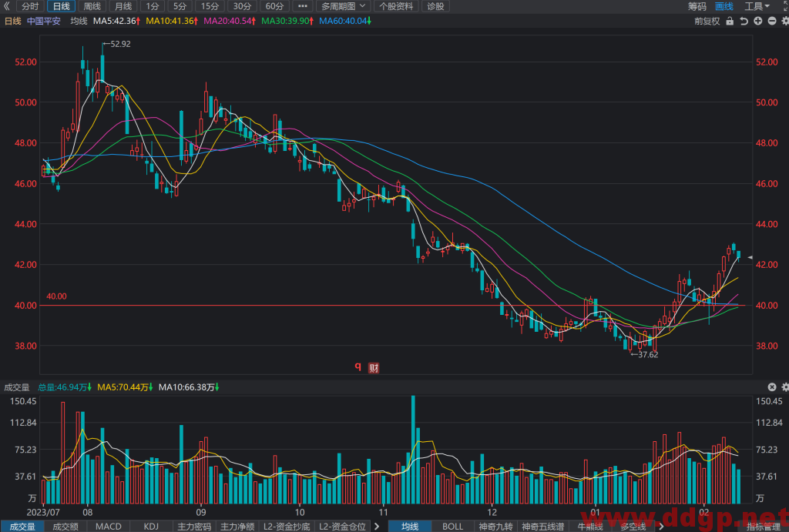Click the MA30:39.90 legend label

[x=287, y=21]
